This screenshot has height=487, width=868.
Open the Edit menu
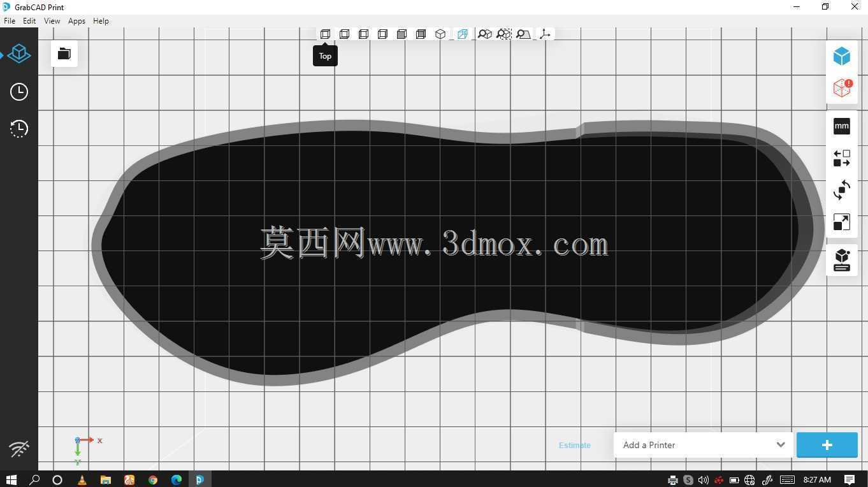coord(29,21)
